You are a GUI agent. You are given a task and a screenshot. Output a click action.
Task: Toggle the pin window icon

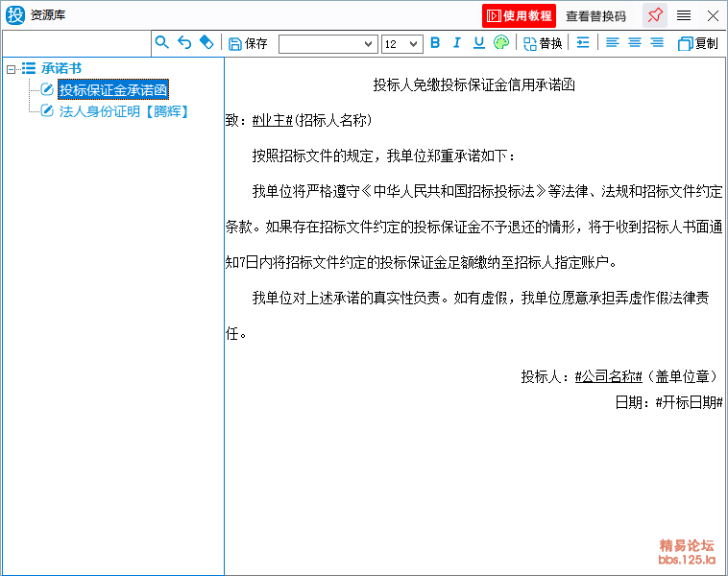point(655,15)
